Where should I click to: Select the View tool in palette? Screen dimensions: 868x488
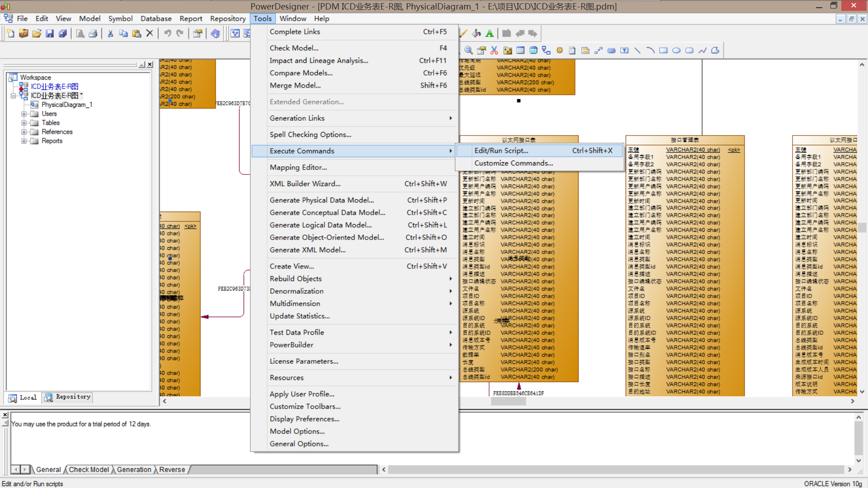(533, 51)
